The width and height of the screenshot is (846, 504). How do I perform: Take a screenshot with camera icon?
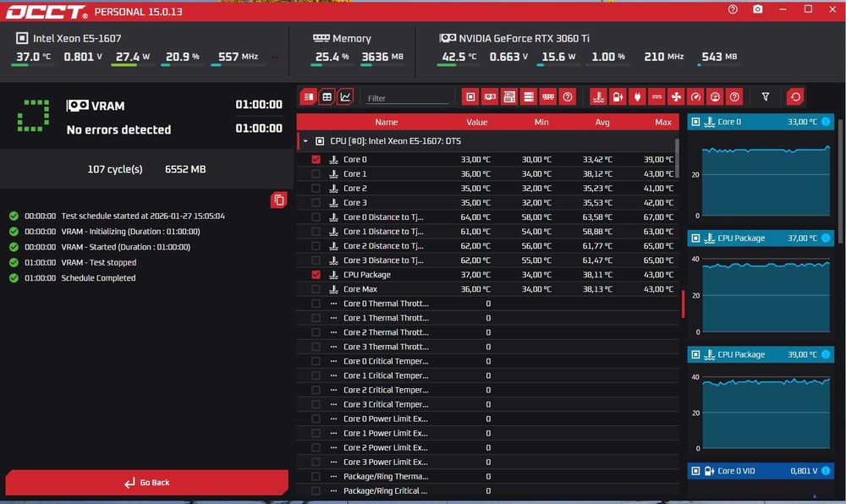point(757,9)
